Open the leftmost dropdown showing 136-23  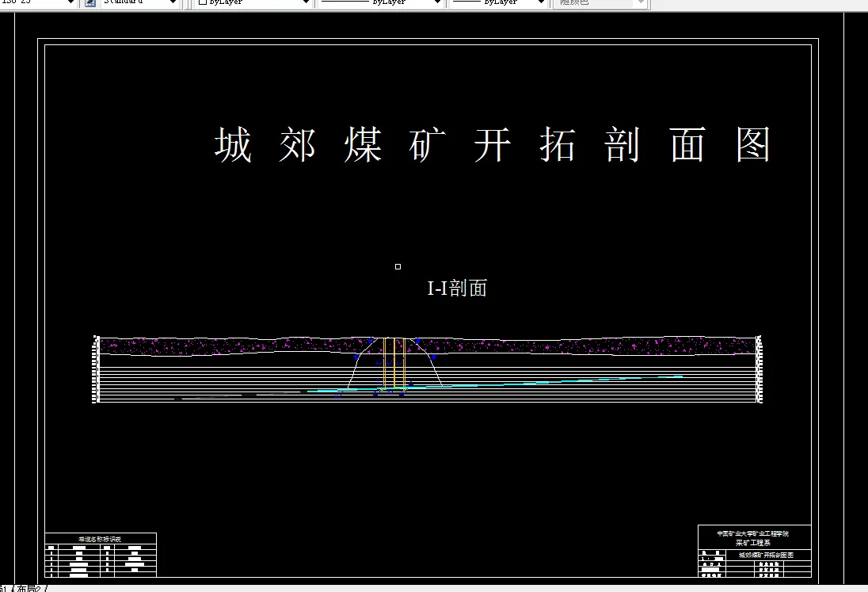point(71,2)
